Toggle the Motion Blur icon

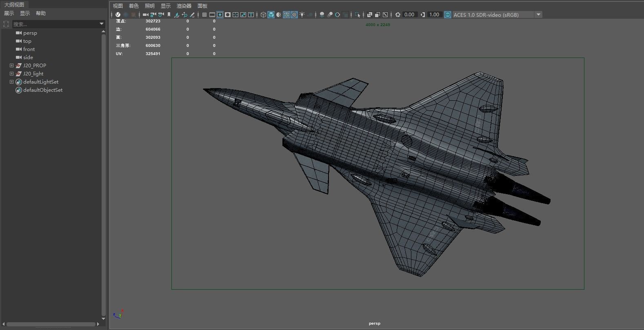(x=330, y=15)
